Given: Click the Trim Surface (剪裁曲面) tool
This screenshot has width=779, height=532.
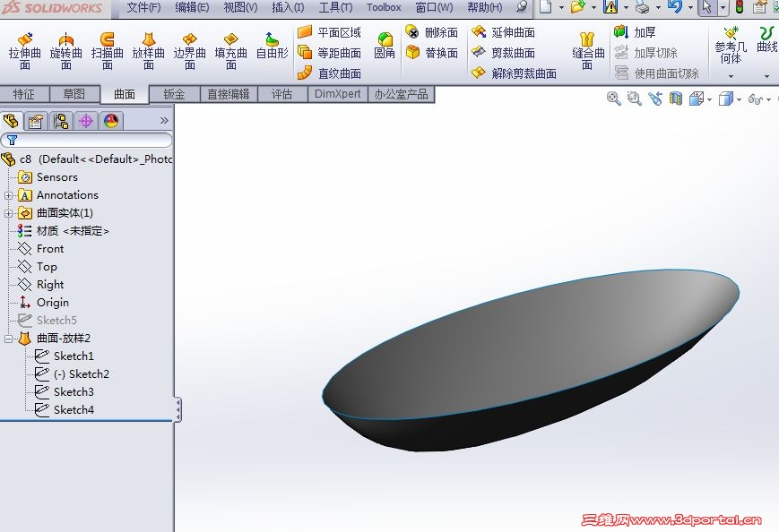Looking at the screenshot, I should (503, 53).
